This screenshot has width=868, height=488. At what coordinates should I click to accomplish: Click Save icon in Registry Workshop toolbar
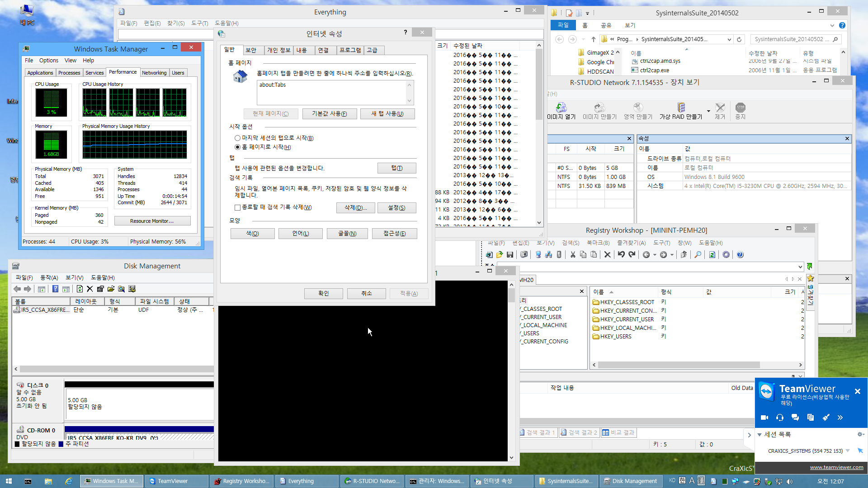(510, 255)
